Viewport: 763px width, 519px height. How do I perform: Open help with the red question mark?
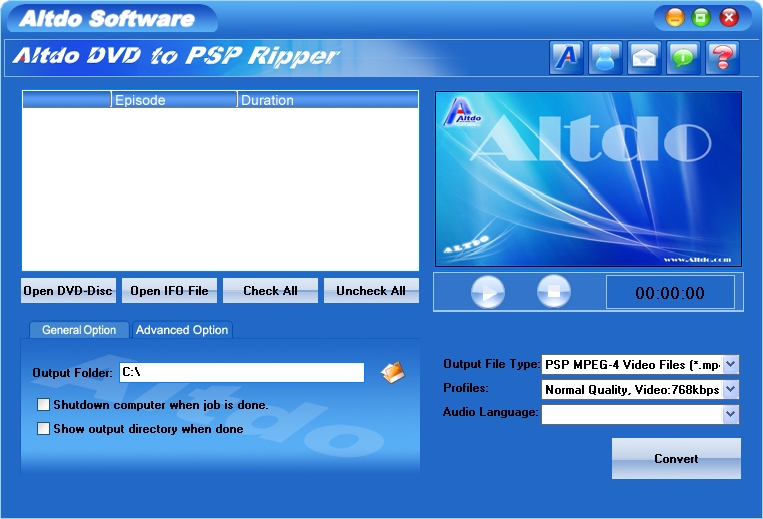(722, 58)
